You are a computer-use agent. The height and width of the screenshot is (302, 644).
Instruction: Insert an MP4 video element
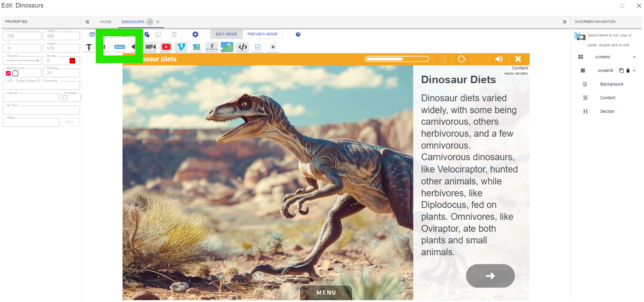point(151,47)
